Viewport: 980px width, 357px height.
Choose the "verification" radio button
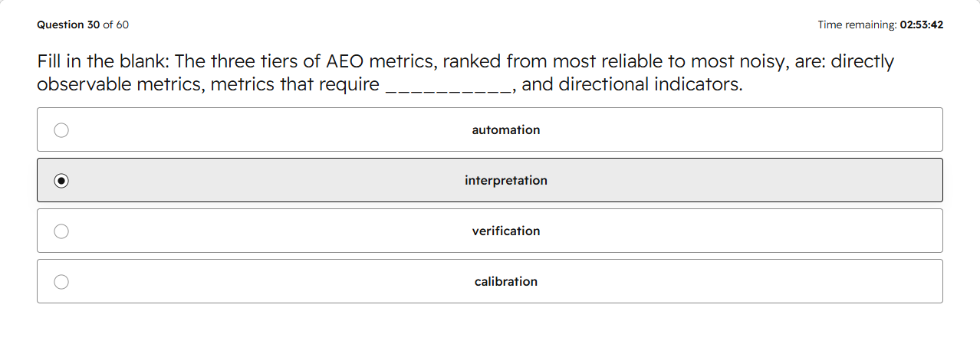[x=61, y=231]
